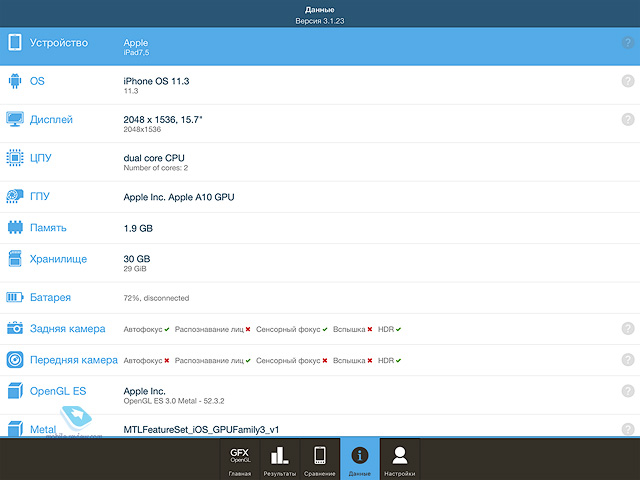The width and height of the screenshot is (640, 480).
Task: Open help for the OpenGL ES row
Action: 628,391
